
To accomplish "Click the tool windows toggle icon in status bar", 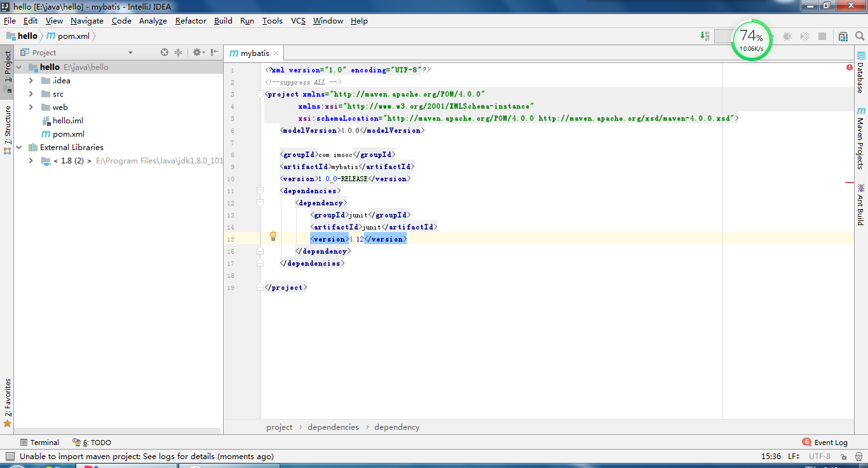I will click(9, 456).
